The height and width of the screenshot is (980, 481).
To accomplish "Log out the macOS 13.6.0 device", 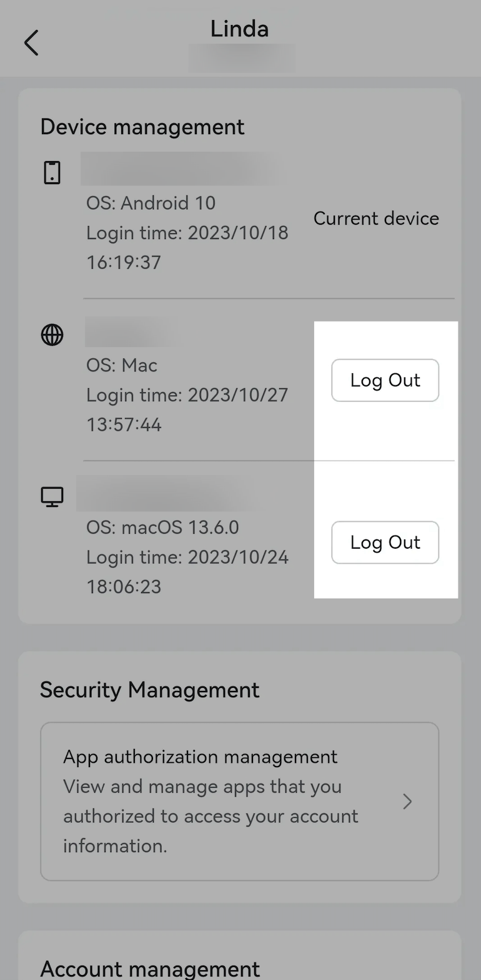I will coord(385,542).
